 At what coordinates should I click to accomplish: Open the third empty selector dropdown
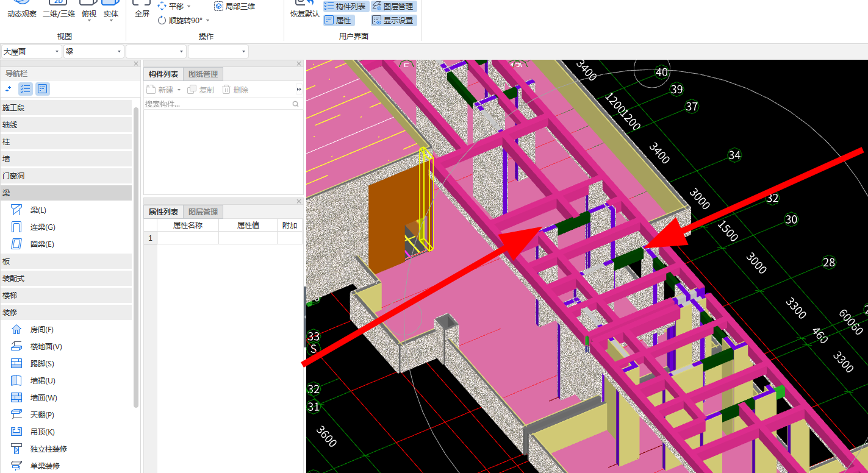[156, 52]
